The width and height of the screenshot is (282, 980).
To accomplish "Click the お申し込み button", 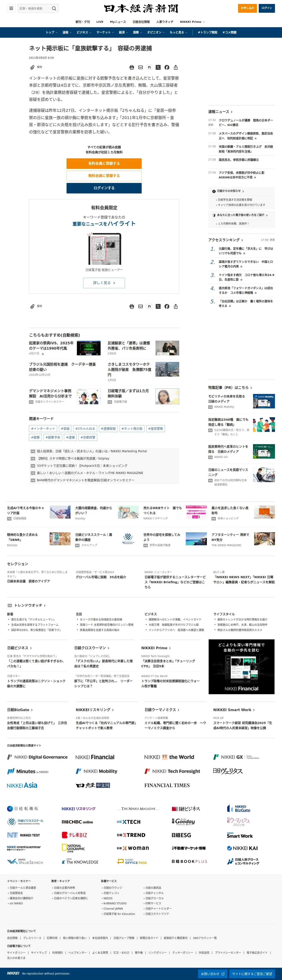I will 247,8.
